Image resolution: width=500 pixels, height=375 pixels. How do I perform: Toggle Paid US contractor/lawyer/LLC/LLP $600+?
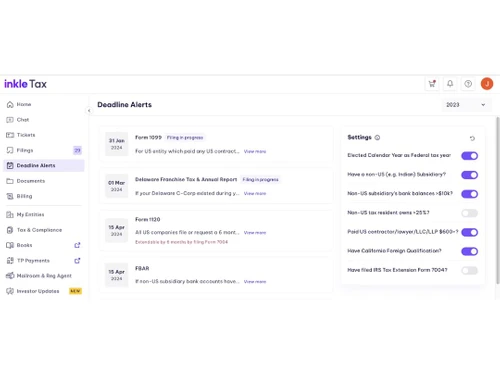coord(469,232)
